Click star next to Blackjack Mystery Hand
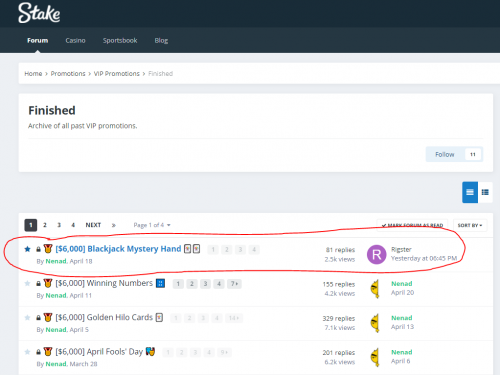The height and width of the screenshot is (375, 500). 28,249
